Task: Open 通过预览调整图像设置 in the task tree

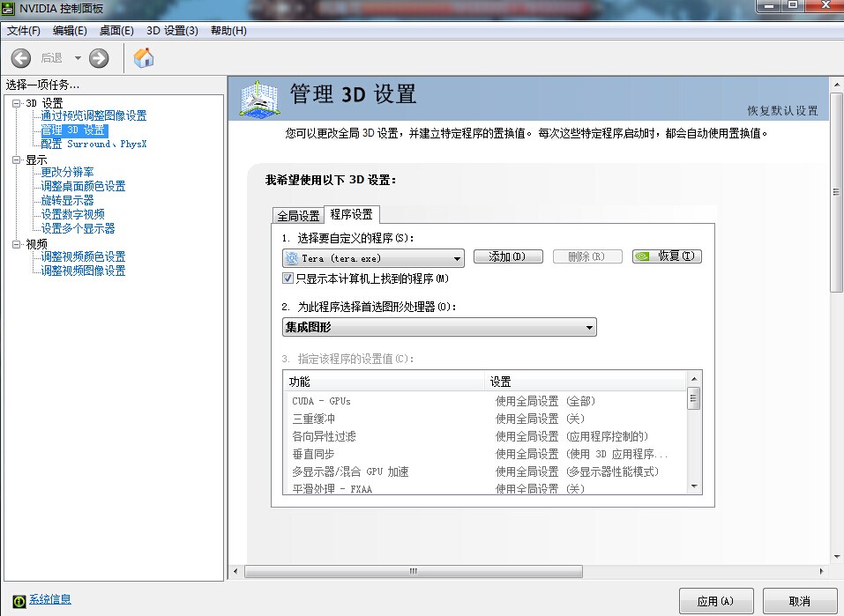Action: [x=93, y=115]
